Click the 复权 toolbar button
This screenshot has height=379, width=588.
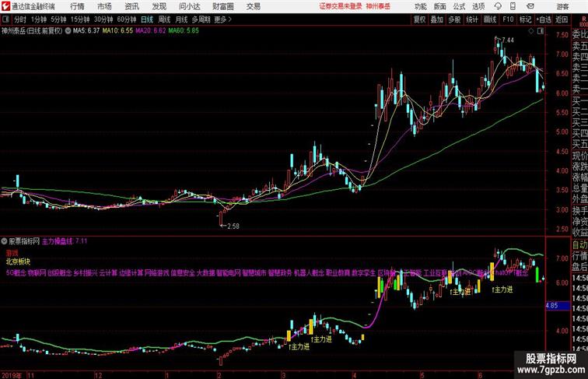coord(419,19)
